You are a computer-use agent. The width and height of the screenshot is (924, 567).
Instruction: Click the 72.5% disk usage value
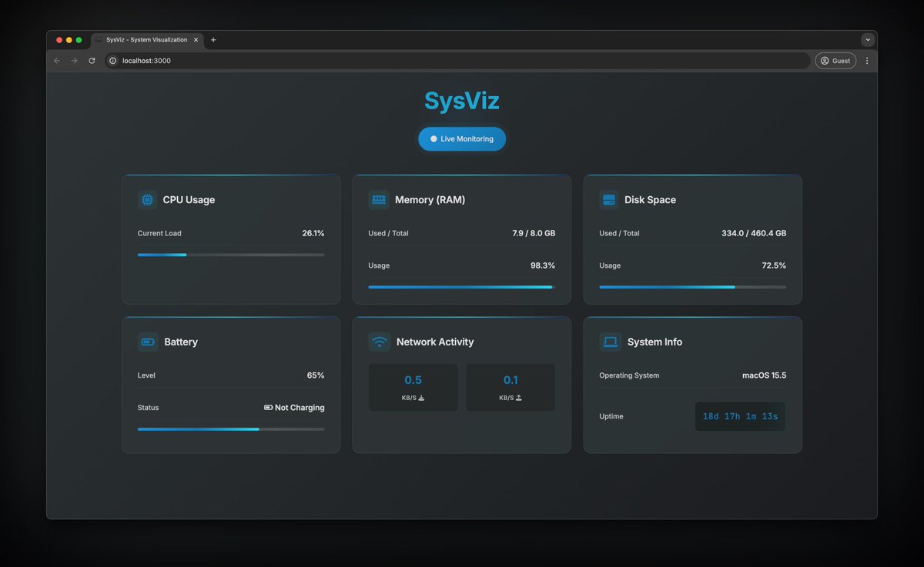[x=775, y=265]
